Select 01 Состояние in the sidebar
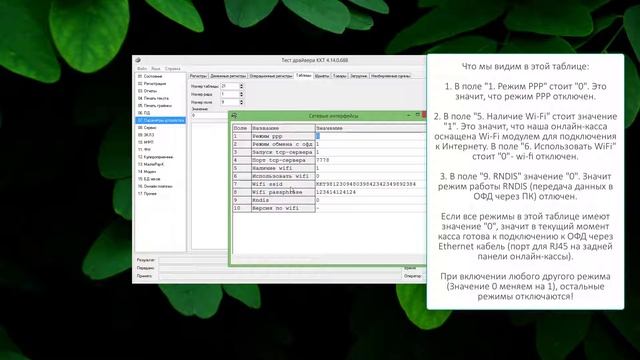The width and height of the screenshot is (640, 360). [150, 76]
